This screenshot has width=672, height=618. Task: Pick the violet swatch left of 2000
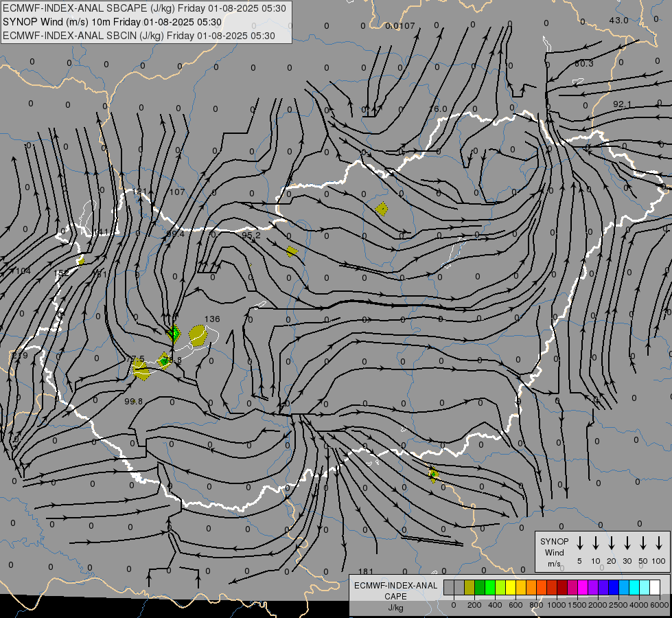(x=593, y=587)
